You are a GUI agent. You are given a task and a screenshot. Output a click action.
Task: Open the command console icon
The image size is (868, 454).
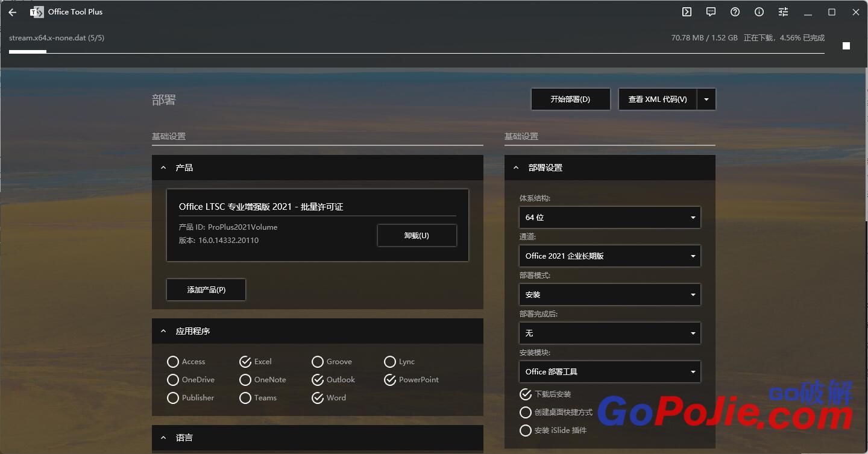point(687,12)
